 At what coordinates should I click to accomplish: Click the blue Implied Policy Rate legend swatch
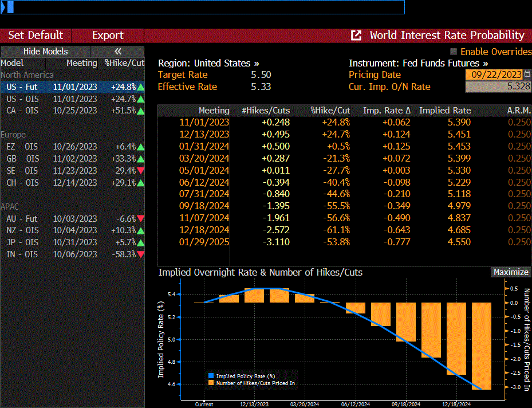pyautogui.click(x=211, y=376)
